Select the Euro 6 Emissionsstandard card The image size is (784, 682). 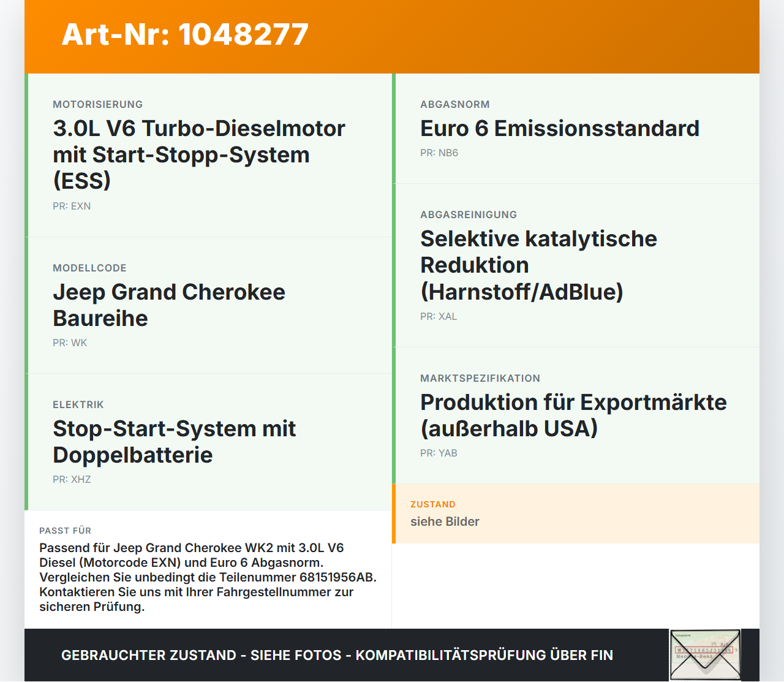[576, 129]
